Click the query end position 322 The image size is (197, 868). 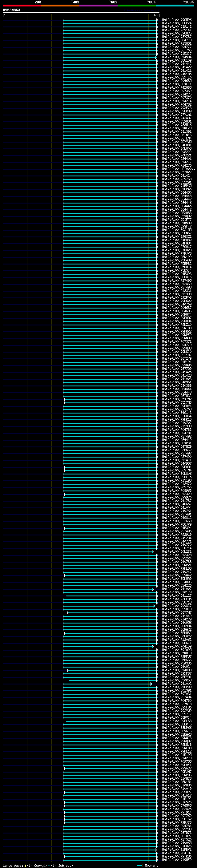(x=155, y=15)
